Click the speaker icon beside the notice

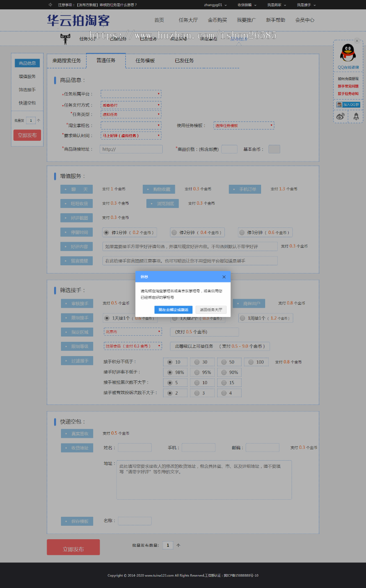tap(50, 5)
